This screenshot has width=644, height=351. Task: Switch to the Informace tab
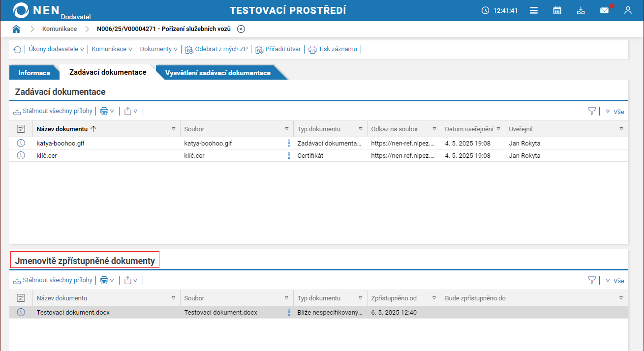34,73
